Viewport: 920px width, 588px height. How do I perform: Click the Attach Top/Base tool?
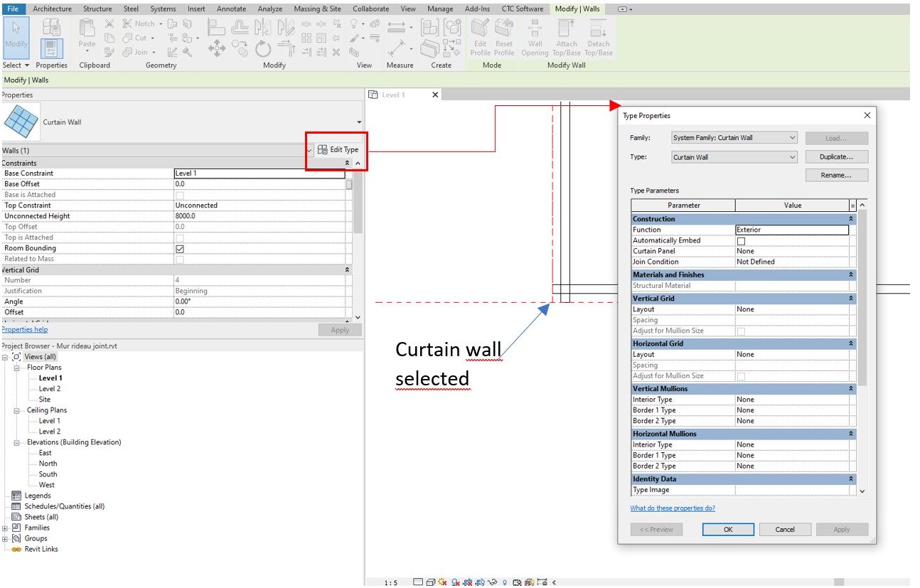tap(567, 37)
